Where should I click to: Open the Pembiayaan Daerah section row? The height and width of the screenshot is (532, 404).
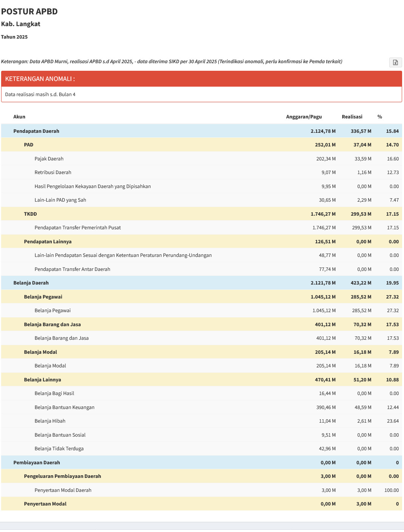point(202,462)
